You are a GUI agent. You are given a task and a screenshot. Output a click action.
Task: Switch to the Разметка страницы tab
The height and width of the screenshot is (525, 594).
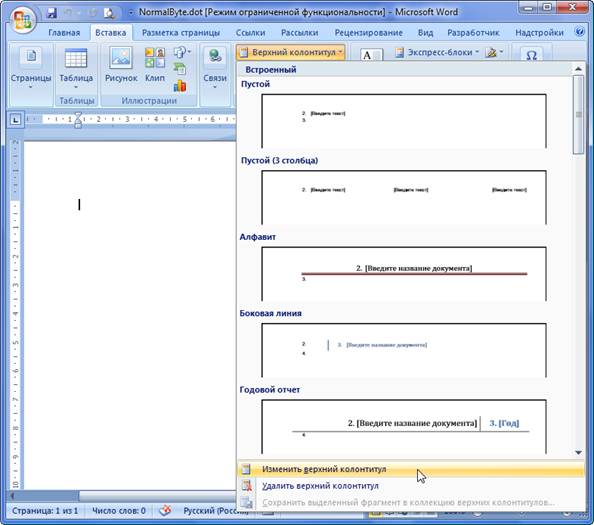point(181,33)
